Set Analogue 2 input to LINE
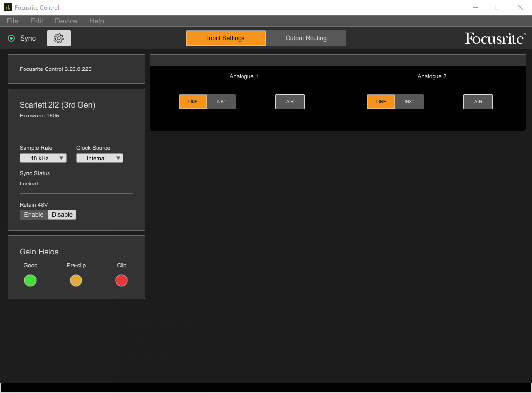This screenshot has height=393, width=532. pyautogui.click(x=381, y=102)
